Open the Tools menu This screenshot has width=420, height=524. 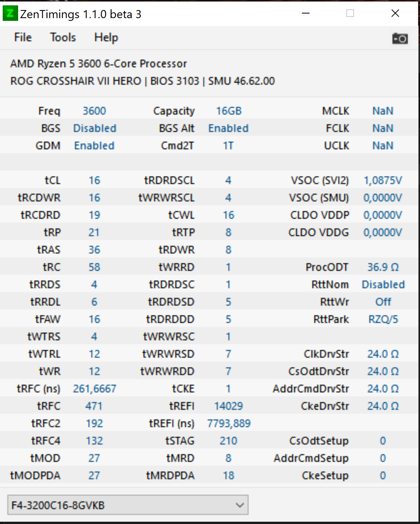tap(63, 37)
